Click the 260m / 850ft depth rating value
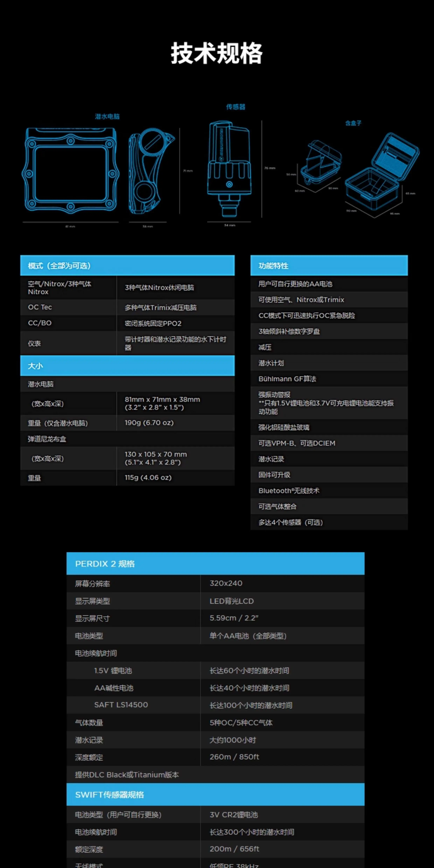The height and width of the screenshot is (868, 434). pyautogui.click(x=234, y=757)
